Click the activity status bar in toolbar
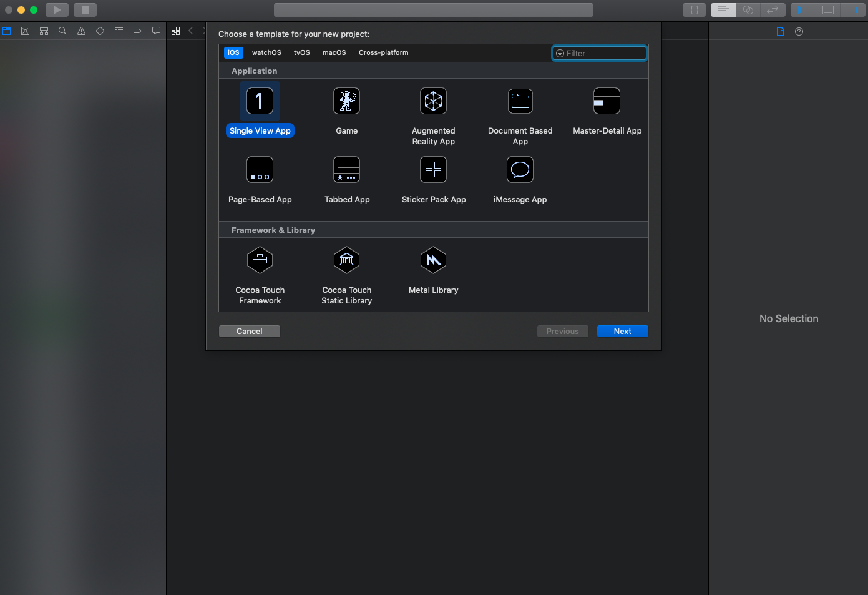868x595 pixels. (x=434, y=10)
